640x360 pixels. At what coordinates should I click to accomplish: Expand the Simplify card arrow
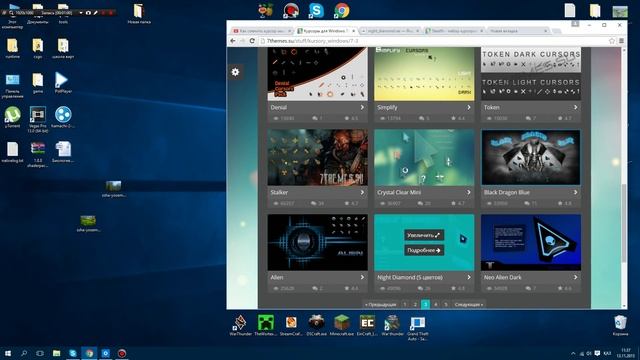click(x=469, y=107)
